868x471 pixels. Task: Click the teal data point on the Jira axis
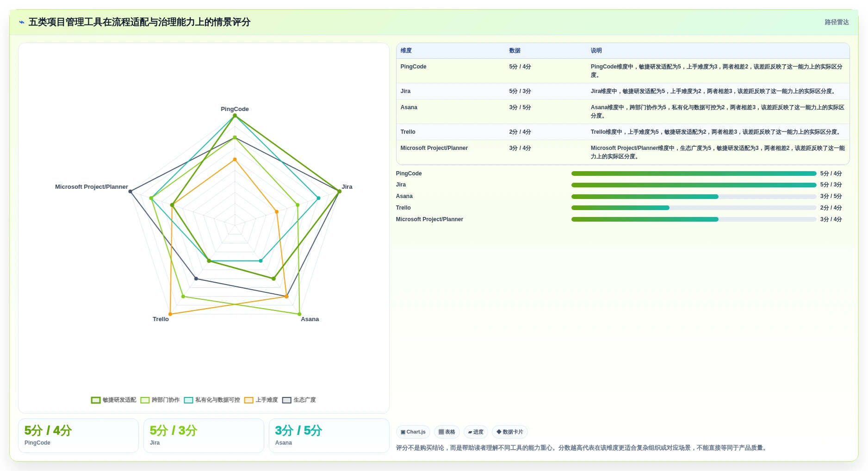[x=318, y=198]
